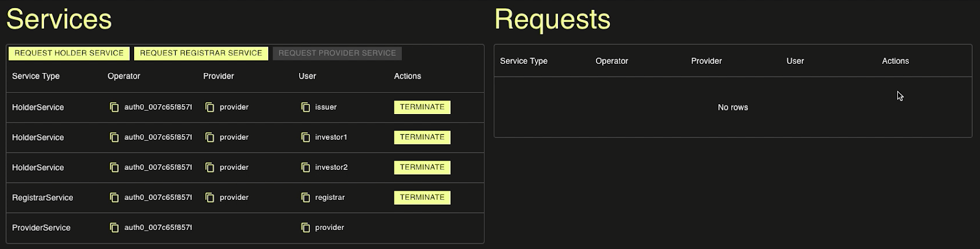980x249 pixels.
Task: Select the ProviderService row cell
Action: click(41, 228)
